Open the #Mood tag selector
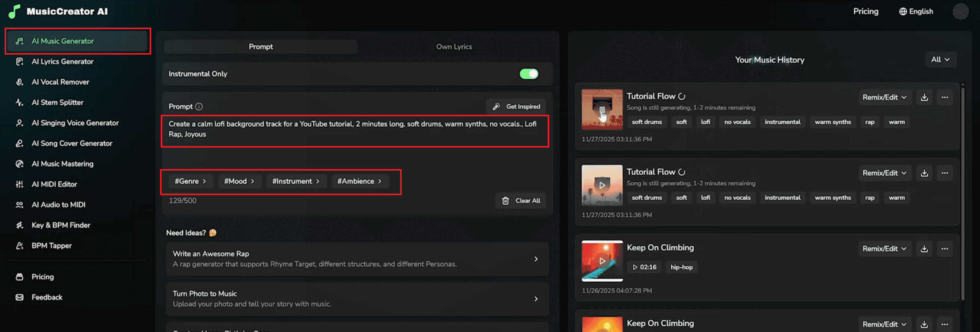The width and height of the screenshot is (980, 332). tap(239, 181)
